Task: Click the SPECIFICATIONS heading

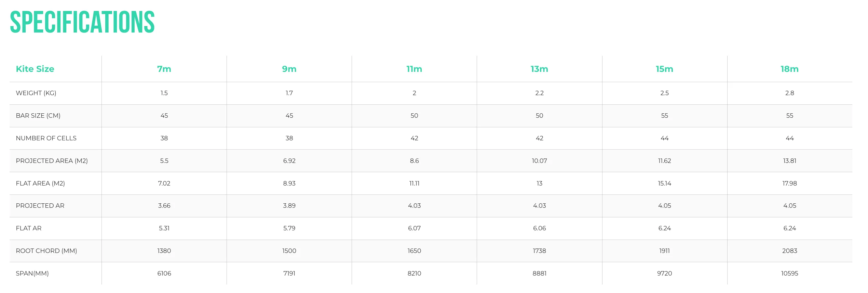Action: tap(82, 22)
